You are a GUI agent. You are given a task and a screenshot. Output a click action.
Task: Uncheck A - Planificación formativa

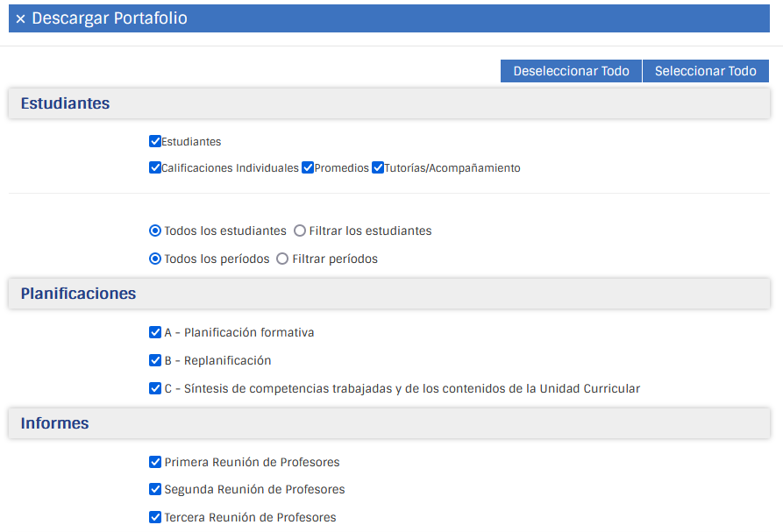pyautogui.click(x=155, y=332)
